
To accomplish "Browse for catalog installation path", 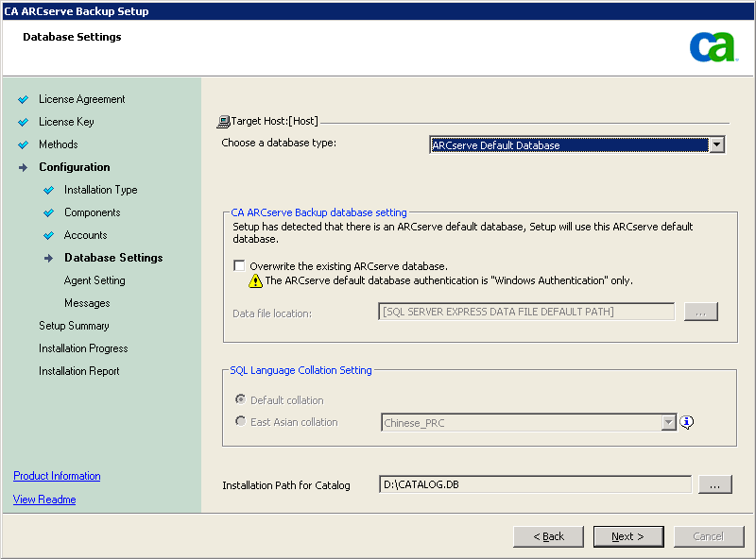I will pyautogui.click(x=714, y=484).
